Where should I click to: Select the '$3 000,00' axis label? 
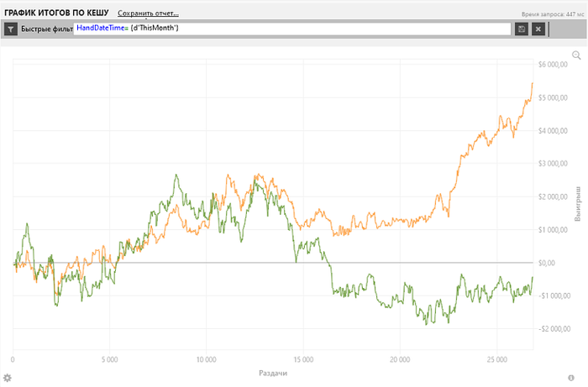click(x=553, y=164)
